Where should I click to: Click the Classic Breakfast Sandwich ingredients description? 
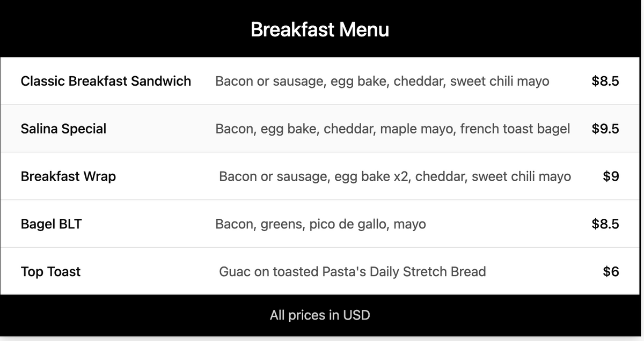pos(382,81)
